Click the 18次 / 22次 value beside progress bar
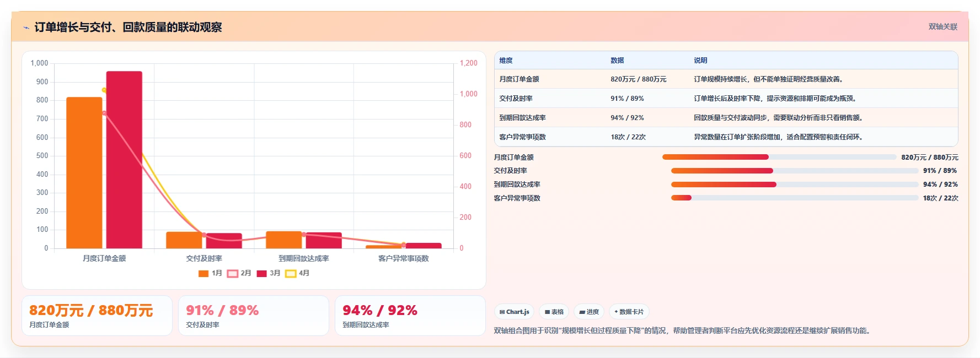This screenshot has height=358, width=980. pos(940,198)
